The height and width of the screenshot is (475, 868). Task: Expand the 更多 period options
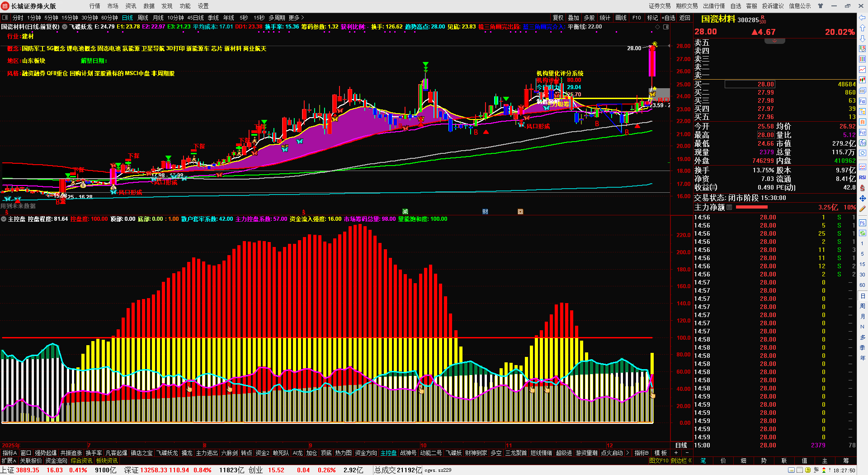[296, 18]
